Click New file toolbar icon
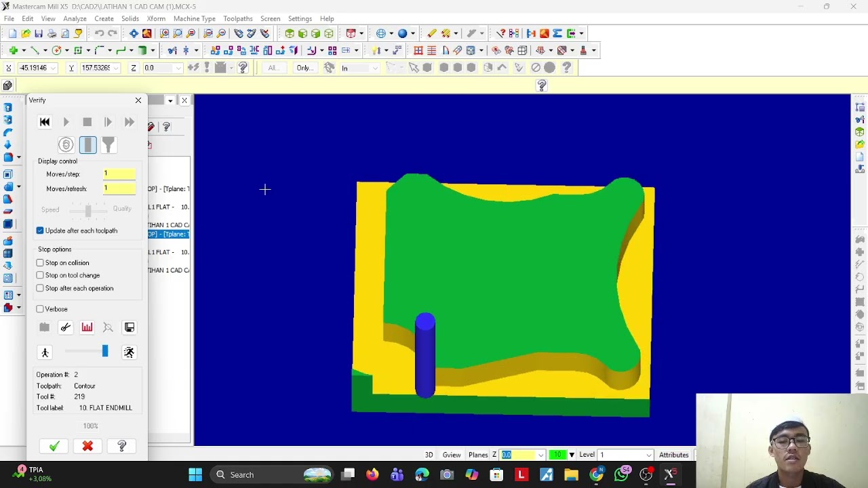 click(13, 33)
